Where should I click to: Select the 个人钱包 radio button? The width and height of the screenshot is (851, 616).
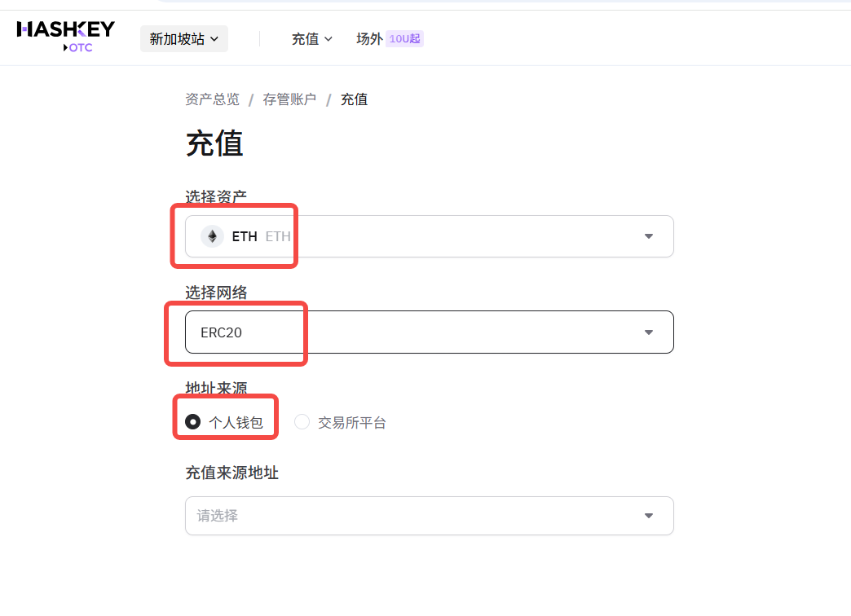[193, 422]
